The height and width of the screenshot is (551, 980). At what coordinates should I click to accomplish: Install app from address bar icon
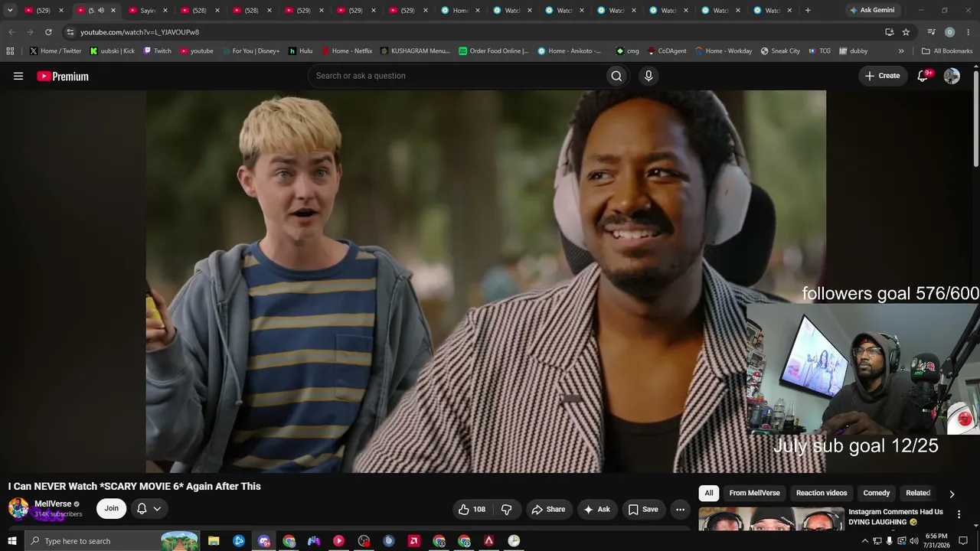pyautogui.click(x=889, y=32)
